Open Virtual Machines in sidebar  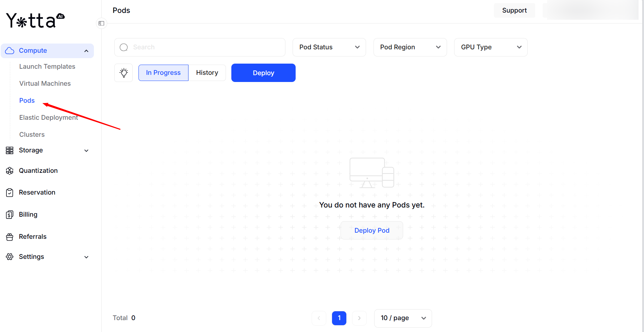pyautogui.click(x=45, y=84)
